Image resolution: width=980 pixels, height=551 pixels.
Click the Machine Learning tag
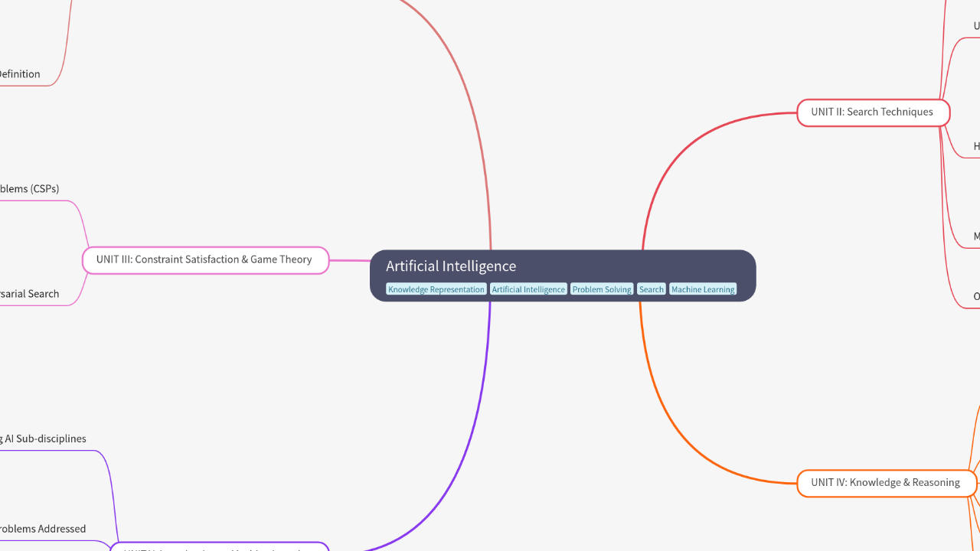pyautogui.click(x=703, y=289)
